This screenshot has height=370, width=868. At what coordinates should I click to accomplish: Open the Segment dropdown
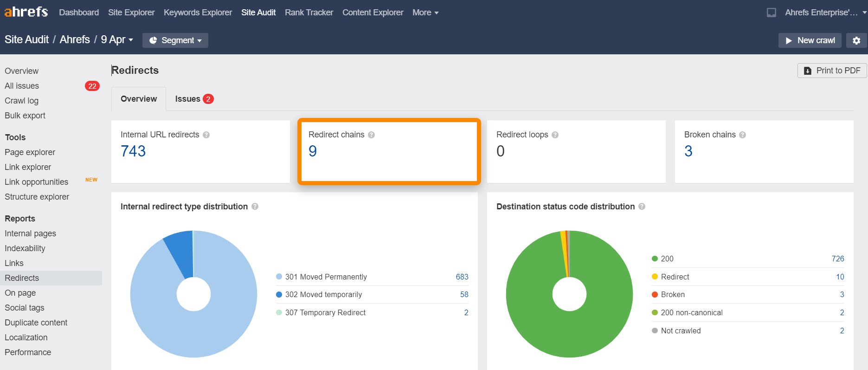click(175, 40)
